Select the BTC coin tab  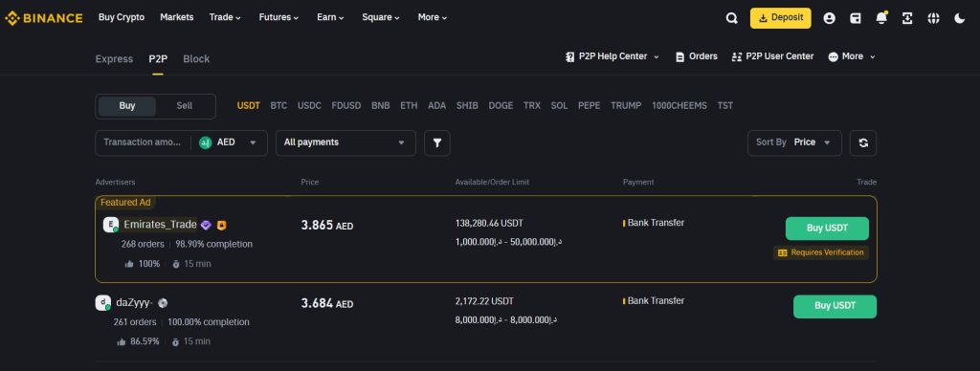tap(278, 106)
